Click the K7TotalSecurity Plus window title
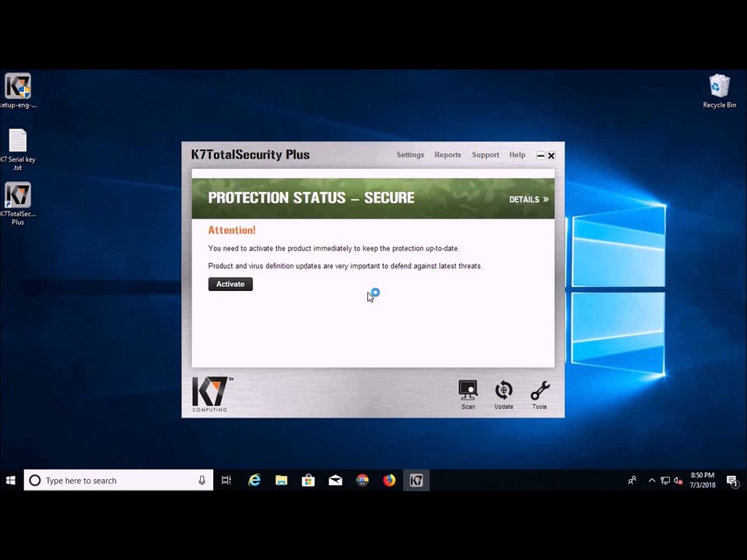Viewport: 747px width, 560px height. pos(250,155)
